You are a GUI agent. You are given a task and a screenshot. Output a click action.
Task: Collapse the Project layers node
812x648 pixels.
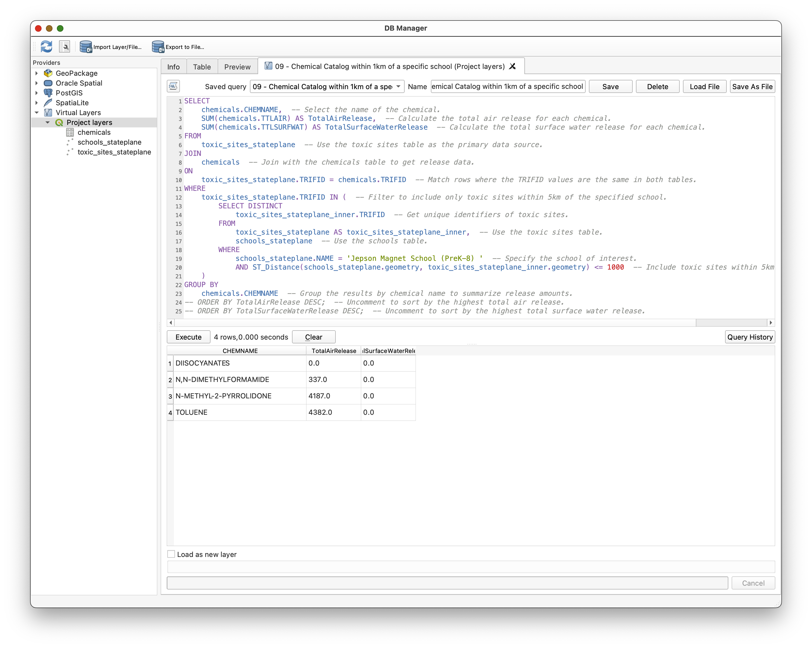(48, 122)
